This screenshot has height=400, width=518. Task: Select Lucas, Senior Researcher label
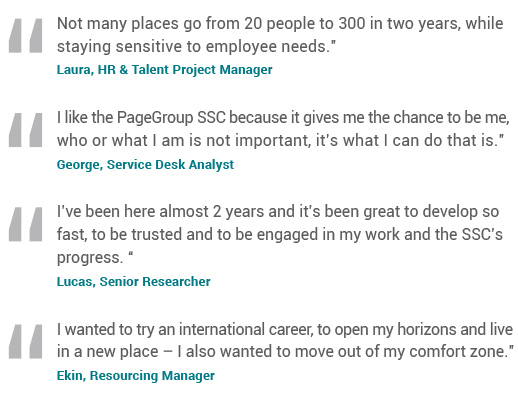(x=133, y=281)
